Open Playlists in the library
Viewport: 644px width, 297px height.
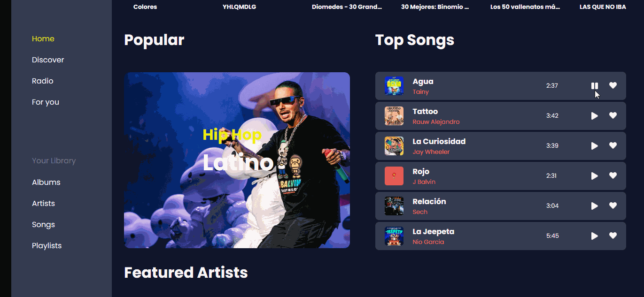(47, 246)
